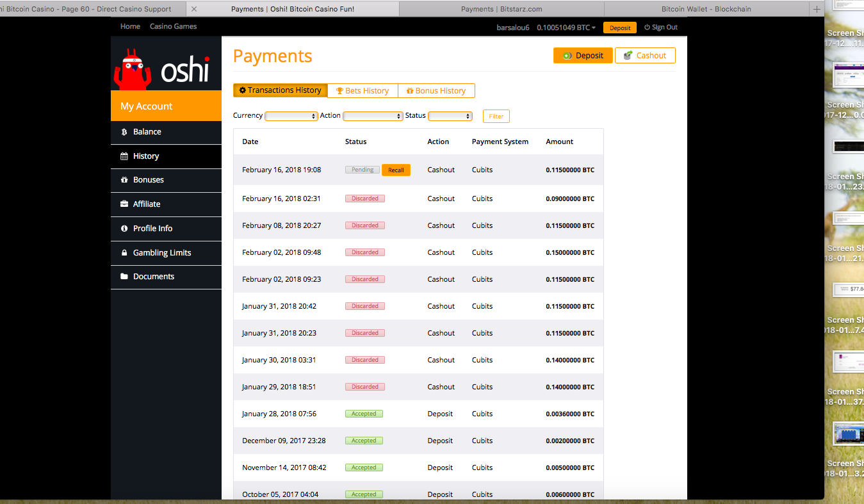Viewport: 864px width, 504px height.
Task: Click the folder icon beside Documents
Action: [x=124, y=277]
